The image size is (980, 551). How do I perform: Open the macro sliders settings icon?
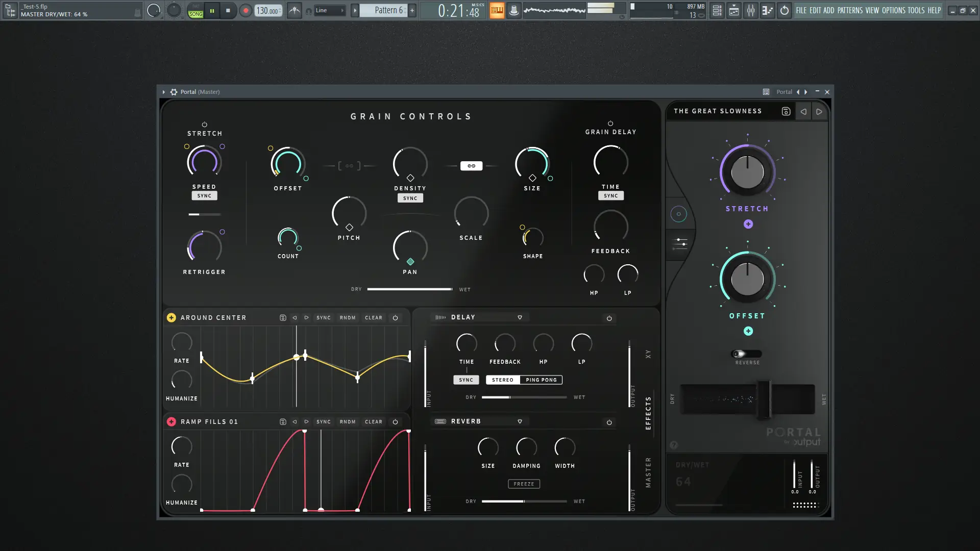click(680, 243)
